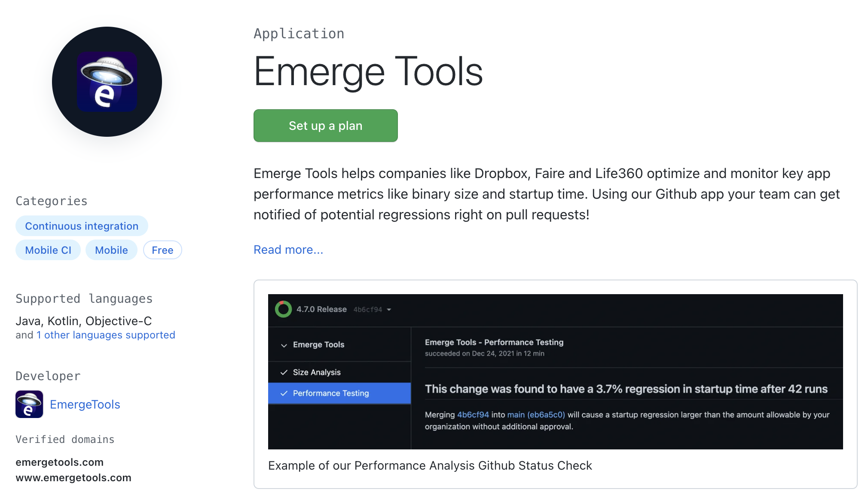Click the checkmark beside Performance Testing
Viewport: 868px width, 498px height.
tap(284, 393)
